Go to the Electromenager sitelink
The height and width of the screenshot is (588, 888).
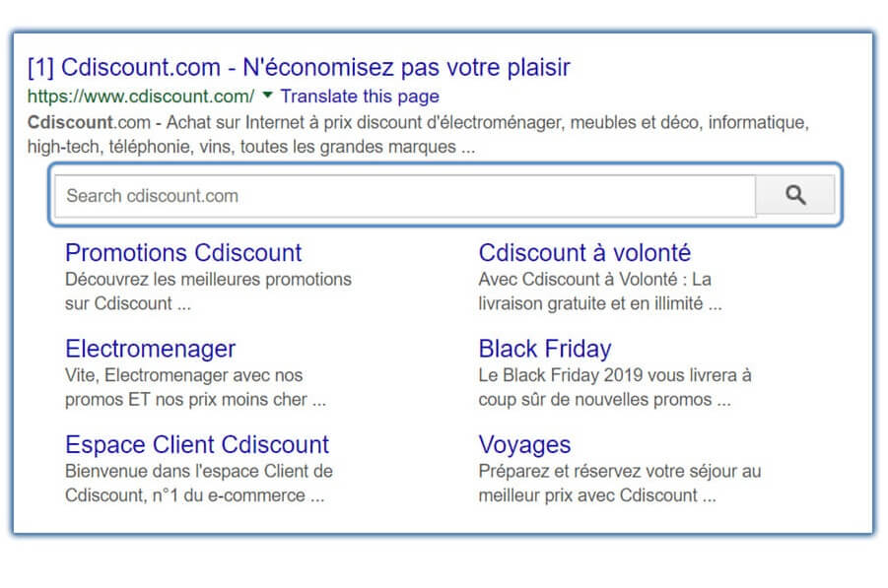(150, 349)
